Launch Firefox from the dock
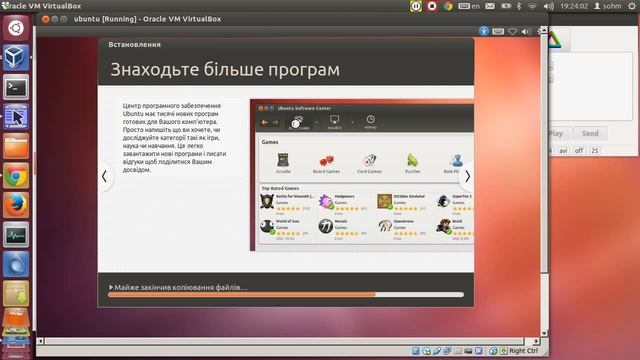The height and width of the screenshot is (360, 640). pyautogui.click(x=16, y=205)
